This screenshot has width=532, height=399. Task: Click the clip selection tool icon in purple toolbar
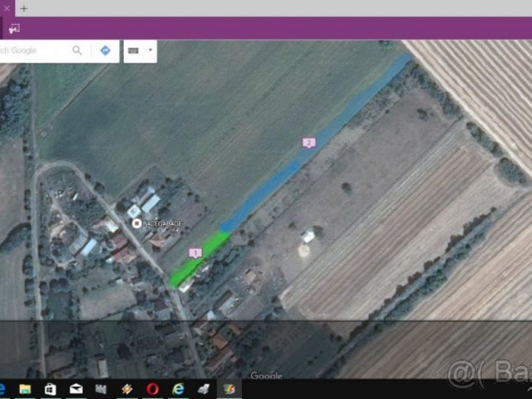14,29
